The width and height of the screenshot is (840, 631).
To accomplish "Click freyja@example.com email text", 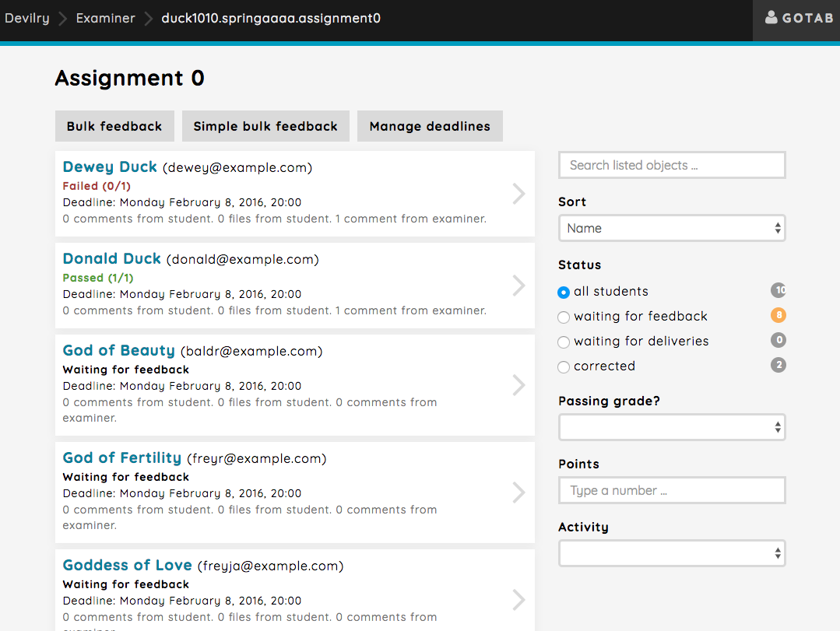I will tap(271, 566).
